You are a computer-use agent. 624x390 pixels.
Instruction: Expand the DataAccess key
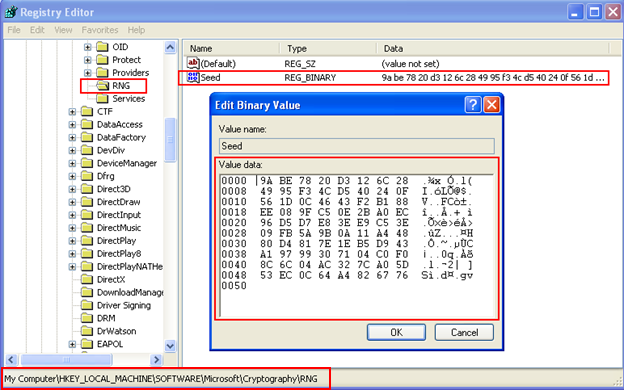(x=72, y=125)
